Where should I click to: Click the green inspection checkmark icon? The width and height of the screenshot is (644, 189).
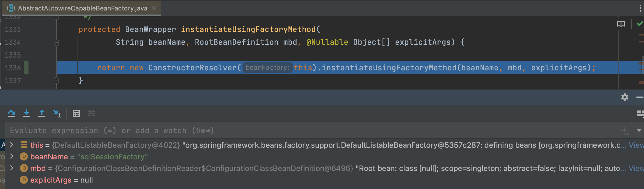pyautogui.click(x=639, y=24)
